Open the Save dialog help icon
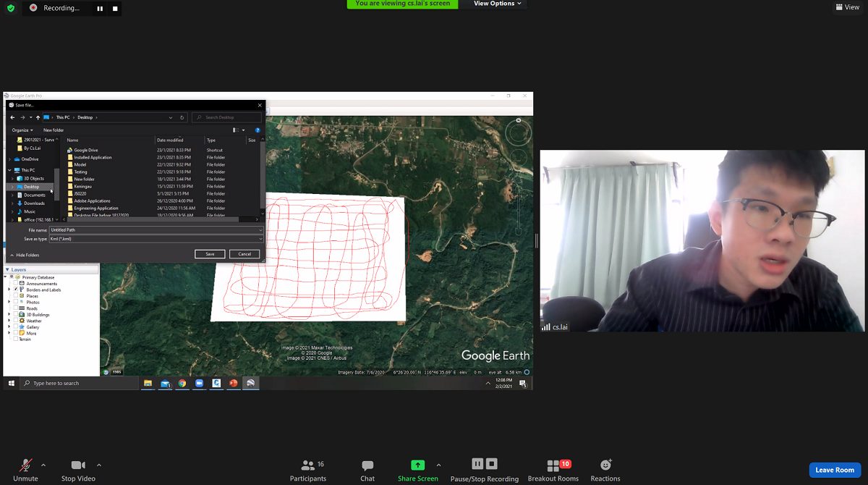The height and width of the screenshot is (485, 868). (x=258, y=130)
